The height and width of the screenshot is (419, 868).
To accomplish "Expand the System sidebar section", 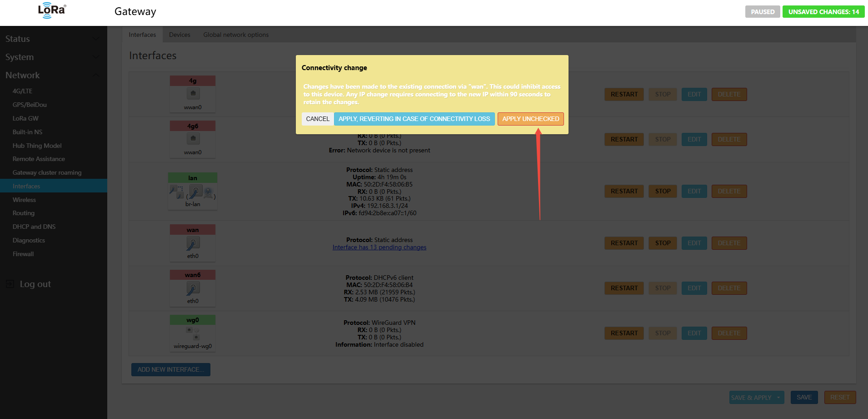I will (96, 57).
